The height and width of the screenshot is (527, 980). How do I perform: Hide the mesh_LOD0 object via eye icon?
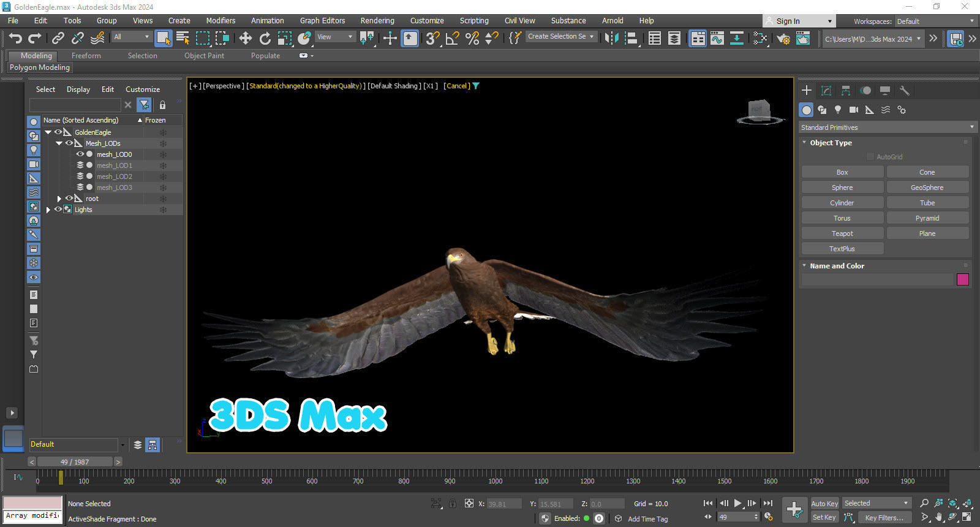tap(80, 154)
